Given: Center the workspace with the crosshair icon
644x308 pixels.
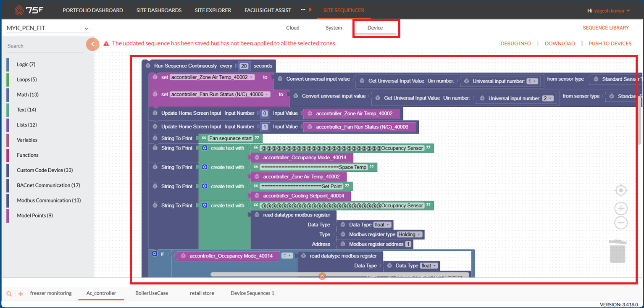Looking at the screenshot, I should 621,191.
